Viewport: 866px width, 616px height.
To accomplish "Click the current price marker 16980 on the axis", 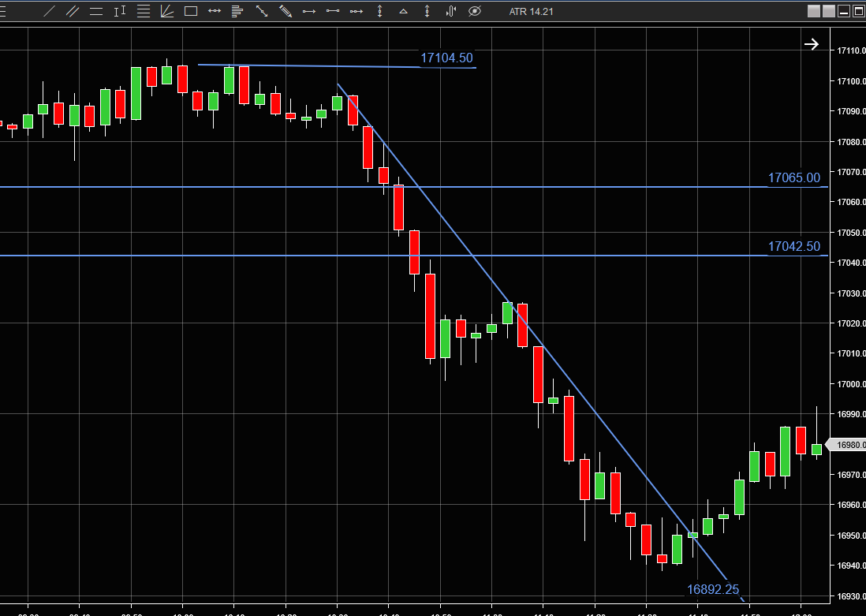I will (x=847, y=445).
